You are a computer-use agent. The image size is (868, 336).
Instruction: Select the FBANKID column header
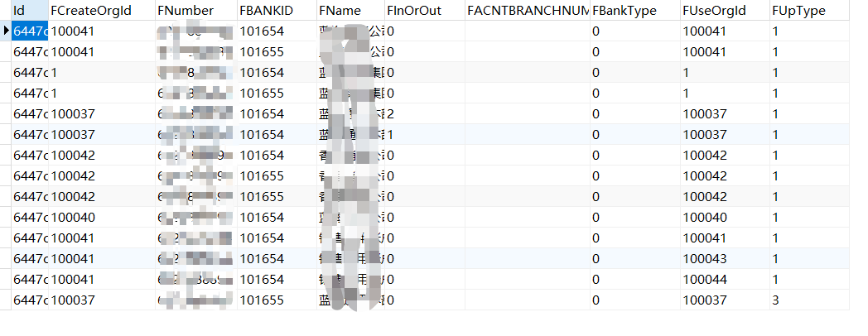[277, 11]
